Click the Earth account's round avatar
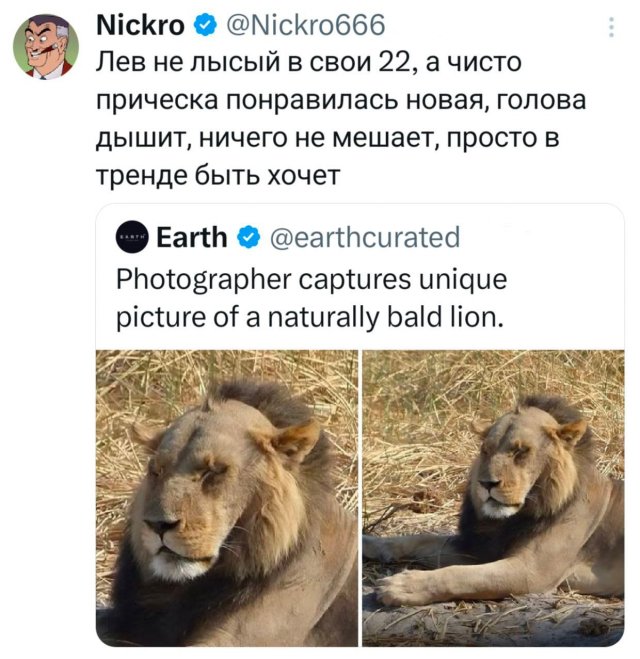Image resolution: width=640 pixels, height=659 pixels. tap(130, 237)
